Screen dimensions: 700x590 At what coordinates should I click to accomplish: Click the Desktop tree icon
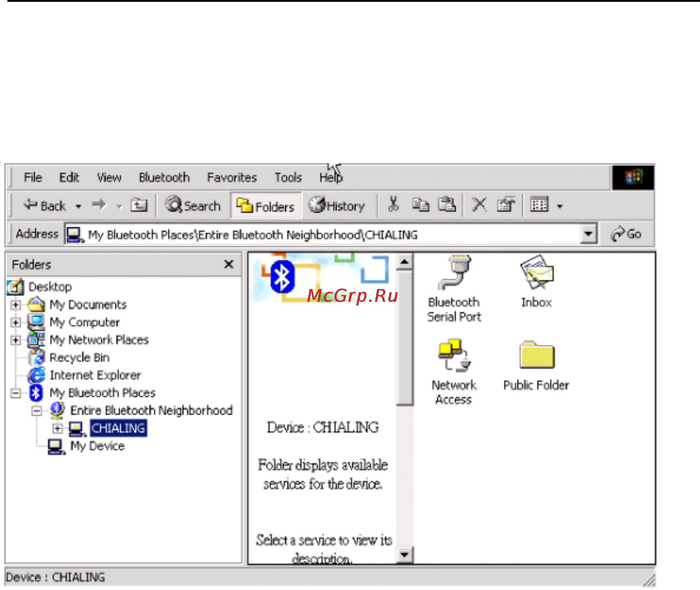point(15,287)
